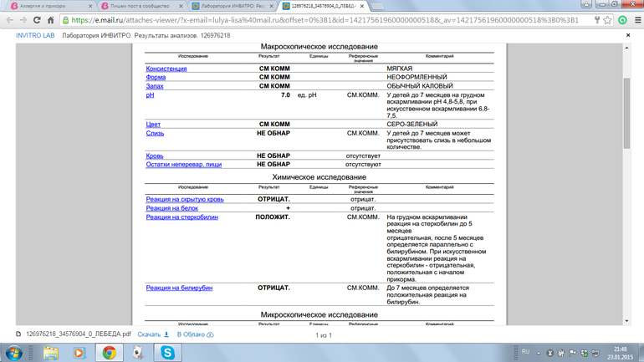Open Skype from the taskbar
Screen dimensions: 644x362
pyautogui.click(x=167, y=353)
